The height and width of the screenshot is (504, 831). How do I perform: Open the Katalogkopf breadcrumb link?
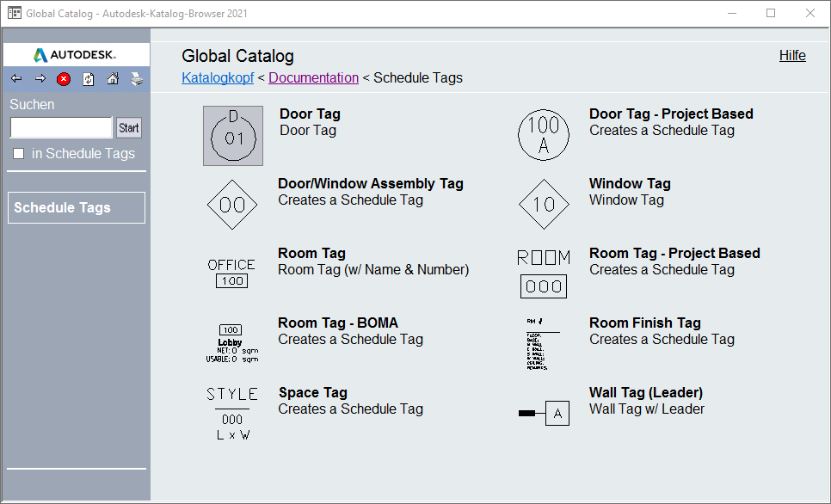[218, 78]
